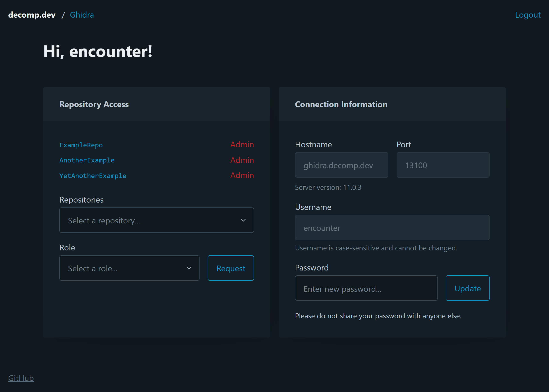Click the Port field showing 13100
The height and width of the screenshot is (392, 549).
tap(443, 165)
